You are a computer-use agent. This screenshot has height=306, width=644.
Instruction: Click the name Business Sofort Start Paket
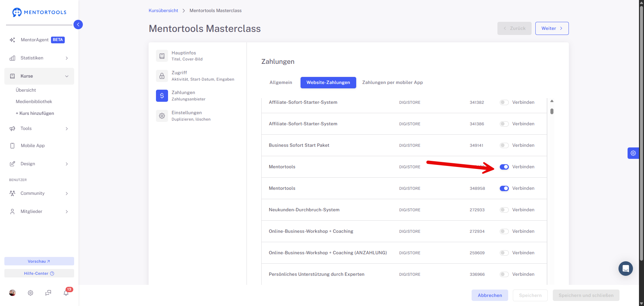[299, 145]
